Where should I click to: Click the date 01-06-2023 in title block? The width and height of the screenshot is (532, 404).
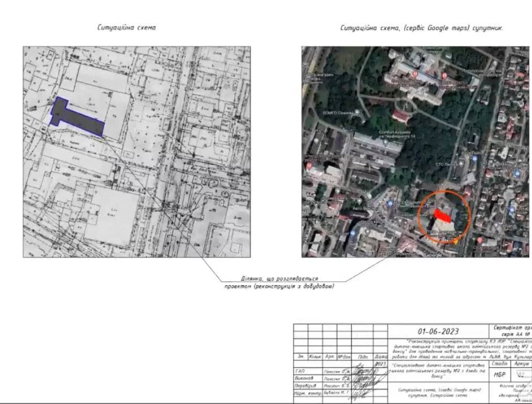click(x=438, y=332)
